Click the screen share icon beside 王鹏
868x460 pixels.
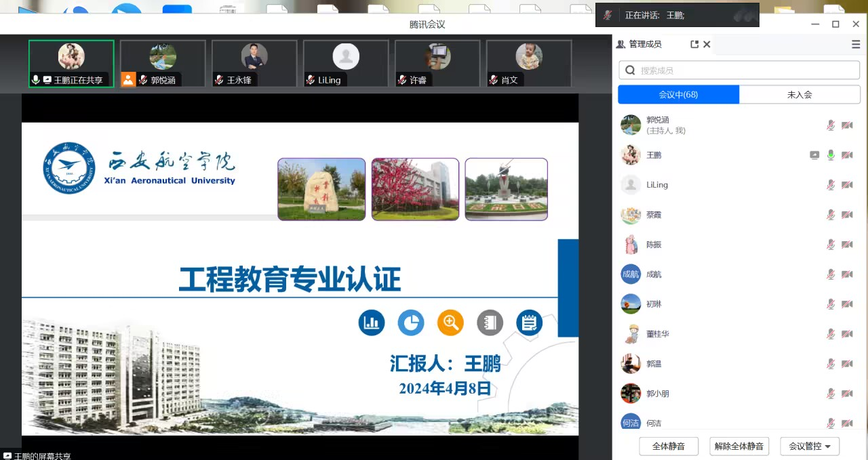[814, 155]
